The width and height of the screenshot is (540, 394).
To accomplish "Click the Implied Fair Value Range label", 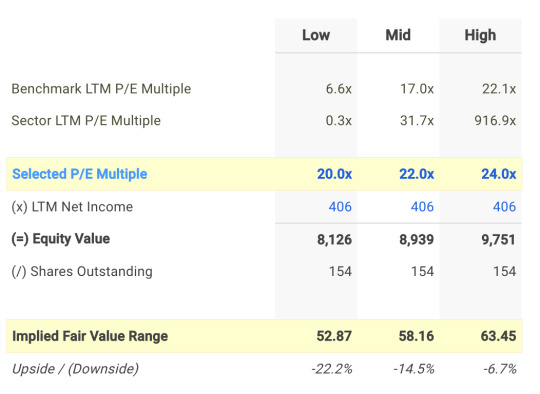I will (90, 336).
